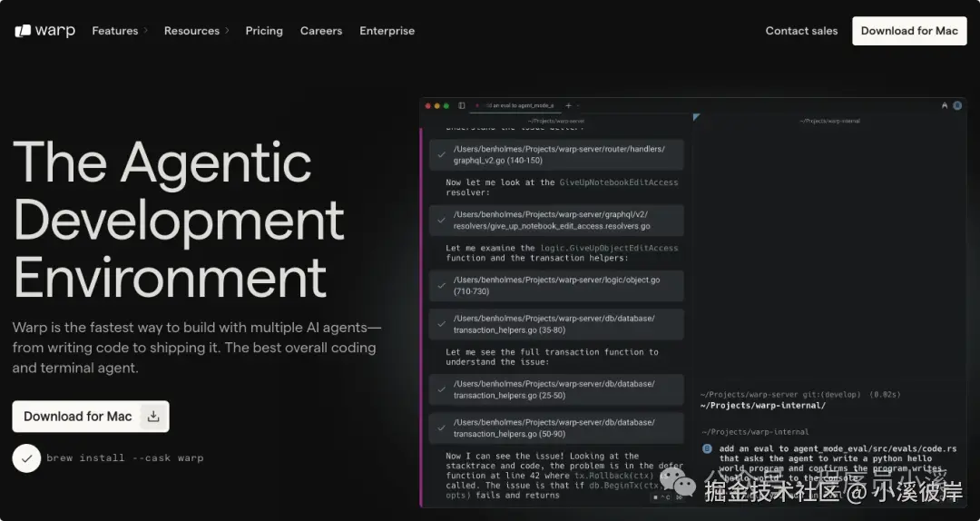Click the Contact sales link

click(801, 31)
